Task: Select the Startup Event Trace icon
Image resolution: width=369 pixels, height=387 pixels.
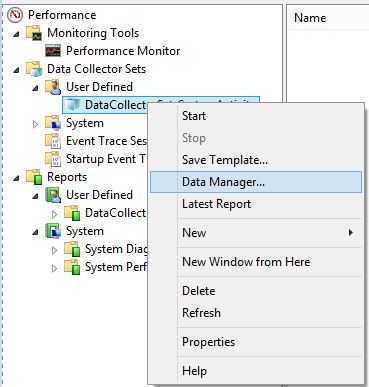Action: 53,159
